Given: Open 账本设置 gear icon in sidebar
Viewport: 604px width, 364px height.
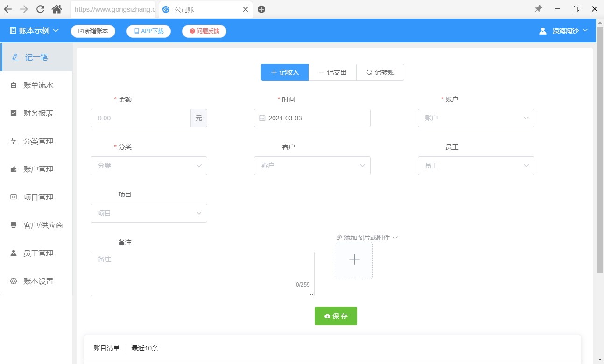Looking at the screenshot, I should [14, 281].
